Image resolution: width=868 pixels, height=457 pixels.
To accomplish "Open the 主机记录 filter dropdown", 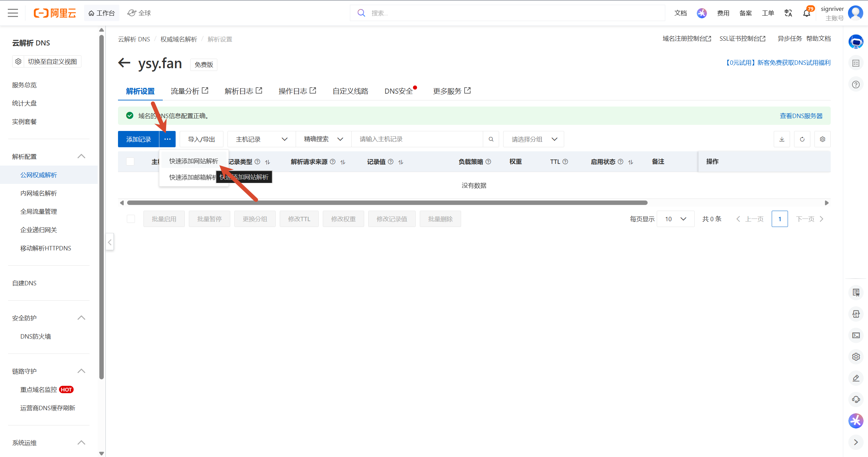I will [x=261, y=139].
